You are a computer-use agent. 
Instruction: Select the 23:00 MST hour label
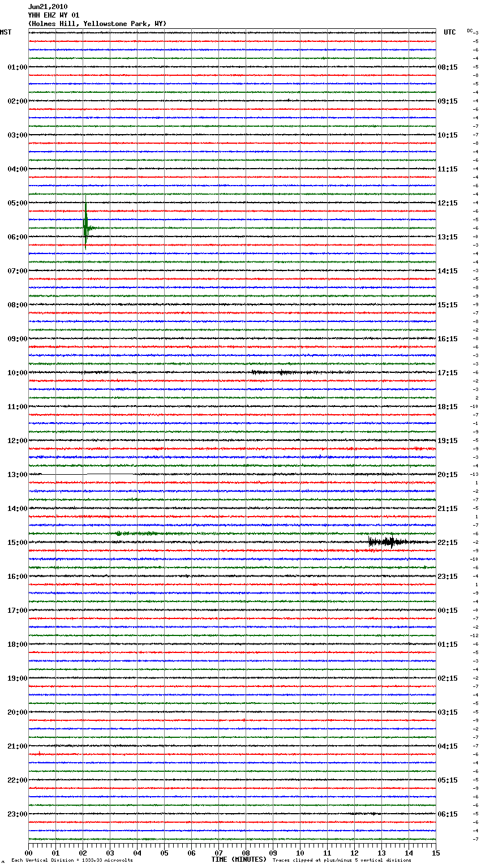click(x=18, y=814)
